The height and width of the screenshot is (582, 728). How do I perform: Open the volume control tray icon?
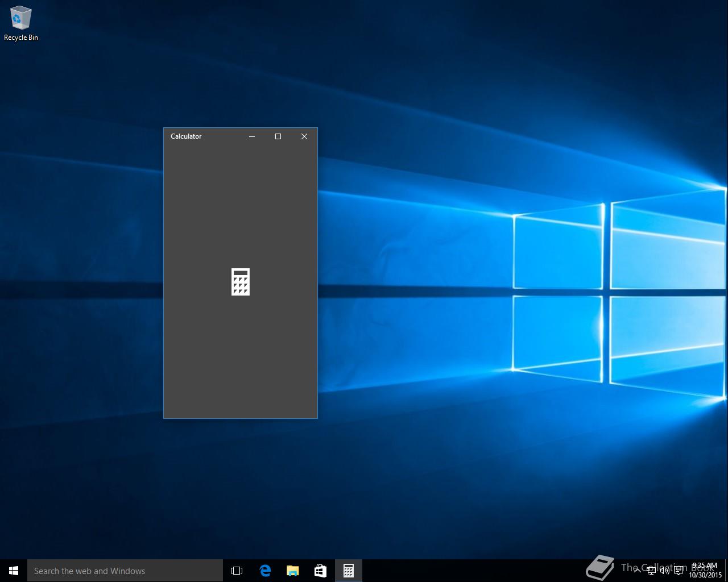pyautogui.click(x=664, y=571)
